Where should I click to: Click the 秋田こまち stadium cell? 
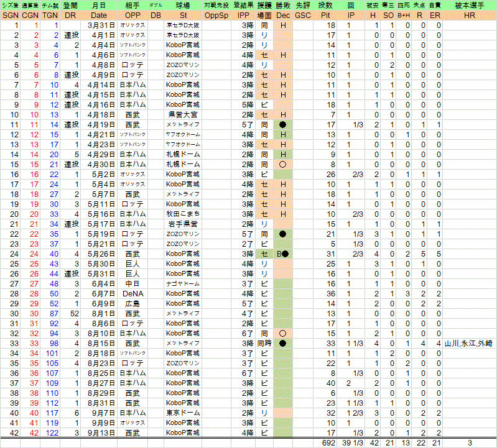(183, 214)
